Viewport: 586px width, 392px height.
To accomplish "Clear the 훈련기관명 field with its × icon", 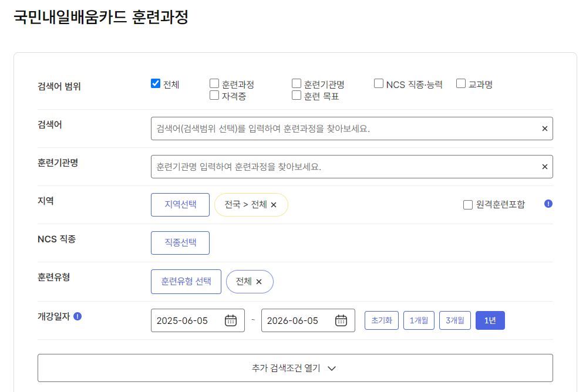I will (x=544, y=166).
